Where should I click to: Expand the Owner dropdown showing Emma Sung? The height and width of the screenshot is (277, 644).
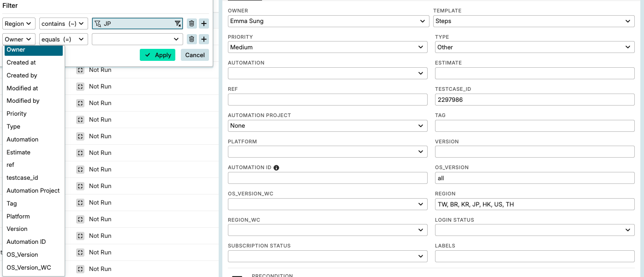(x=328, y=21)
